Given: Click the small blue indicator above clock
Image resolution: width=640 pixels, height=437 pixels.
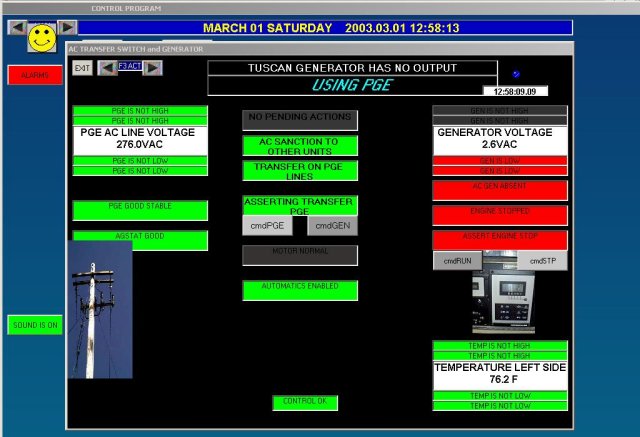Looking at the screenshot, I should (516, 74).
